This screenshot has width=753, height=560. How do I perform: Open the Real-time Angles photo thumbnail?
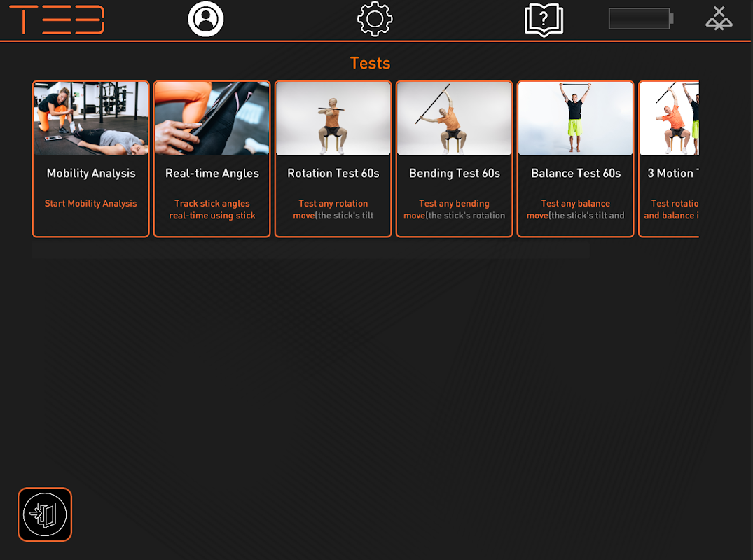(212, 118)
